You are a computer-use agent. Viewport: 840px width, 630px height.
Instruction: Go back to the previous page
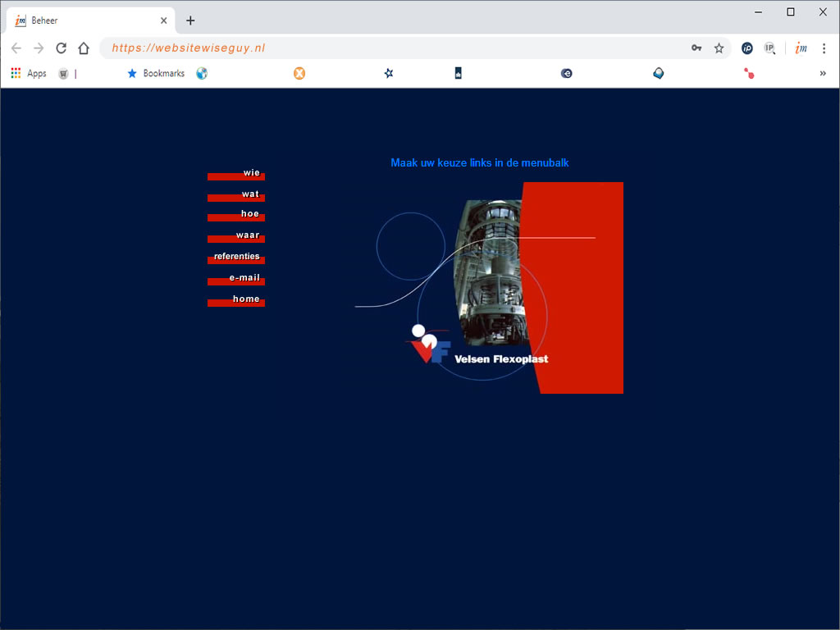pyautogui.click(x=16, y=48)
